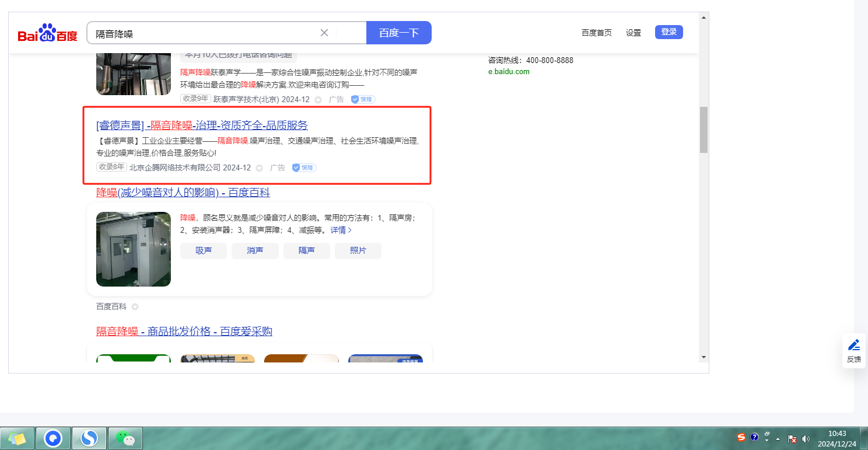Screen dimensions: 868x450
Task: Expand dropdown arrow beside 北京企腾网络技术有限公司
Action: [260, 168]
